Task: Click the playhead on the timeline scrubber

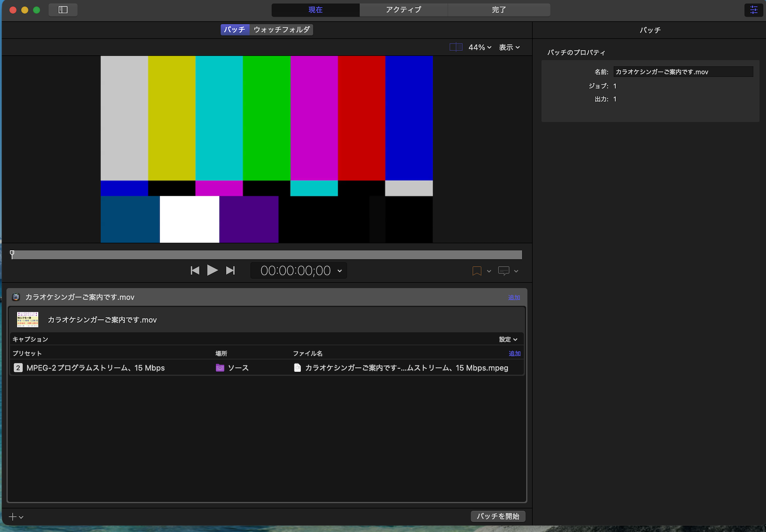Action: pos(12,254)
